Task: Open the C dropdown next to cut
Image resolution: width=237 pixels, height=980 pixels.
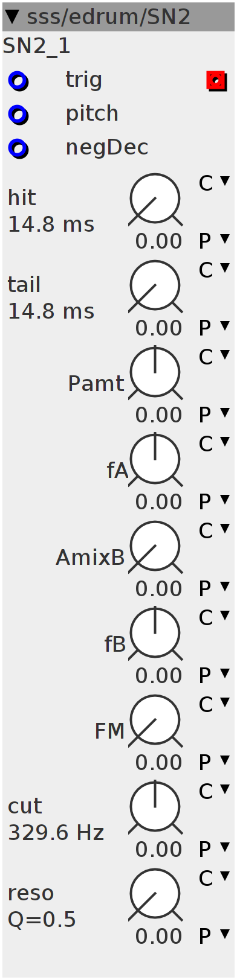Action: (x=215, y=791)
